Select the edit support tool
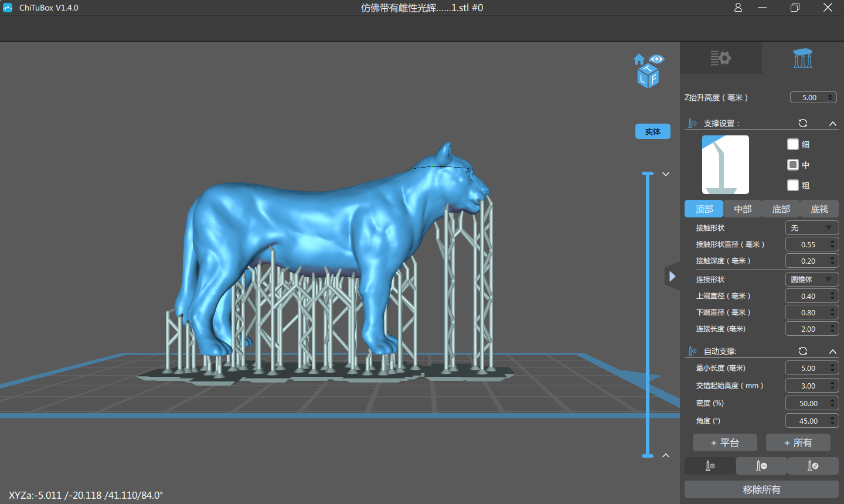Viewport: 844px width, 504px height. click(x=813, y=466)
